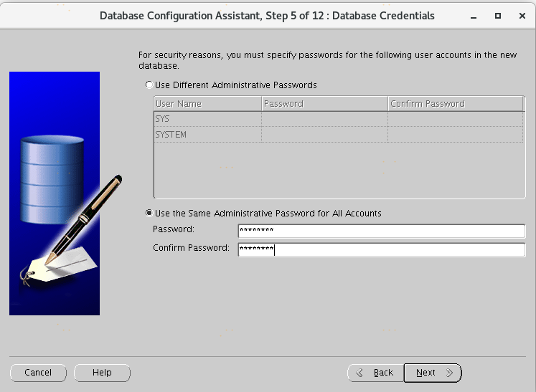Go Back to the previous step
This screenshot has height=392, width=536.
coord(375,373)
